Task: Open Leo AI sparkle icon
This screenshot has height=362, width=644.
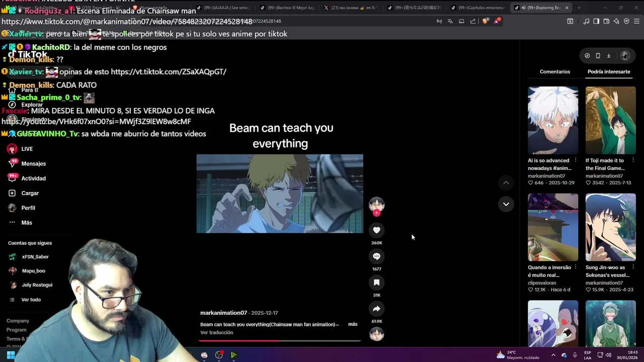Action: pyautogui.click(x=616, y=21)
